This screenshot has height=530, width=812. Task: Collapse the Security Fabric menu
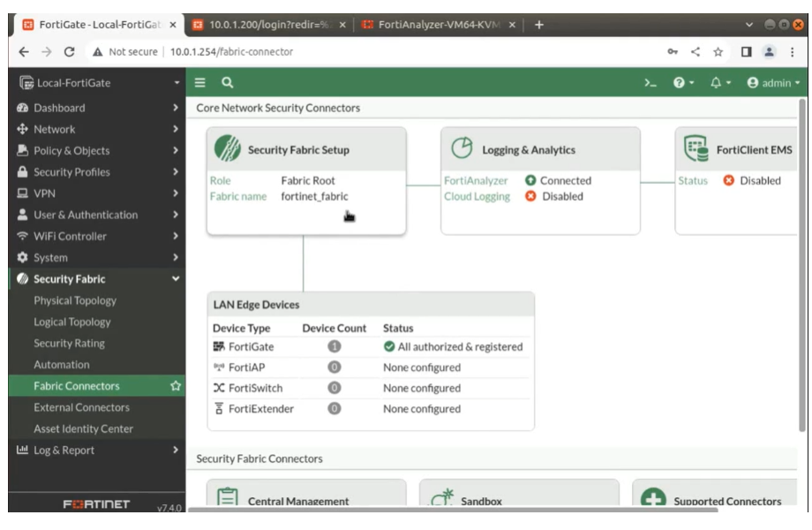(x=97, y=279)
